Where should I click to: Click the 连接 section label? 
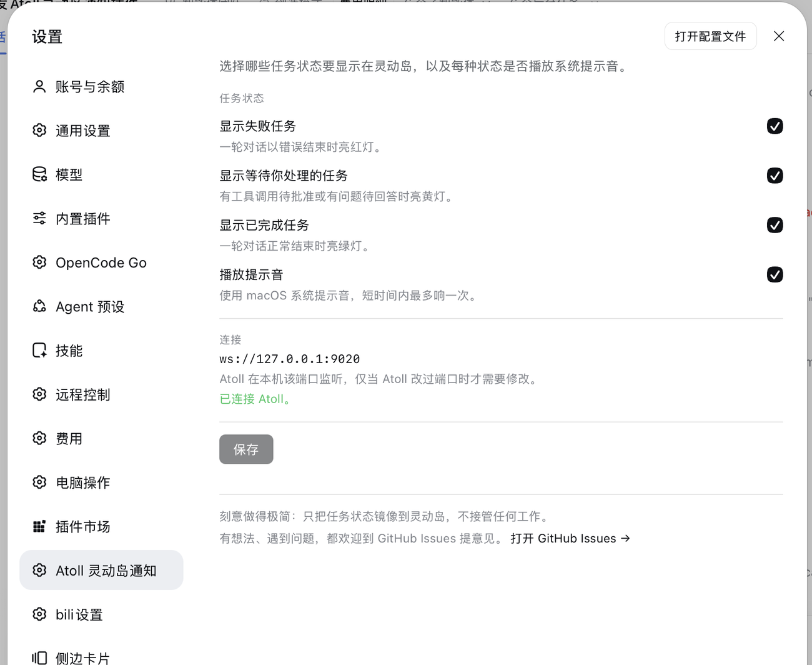point(230,339)
